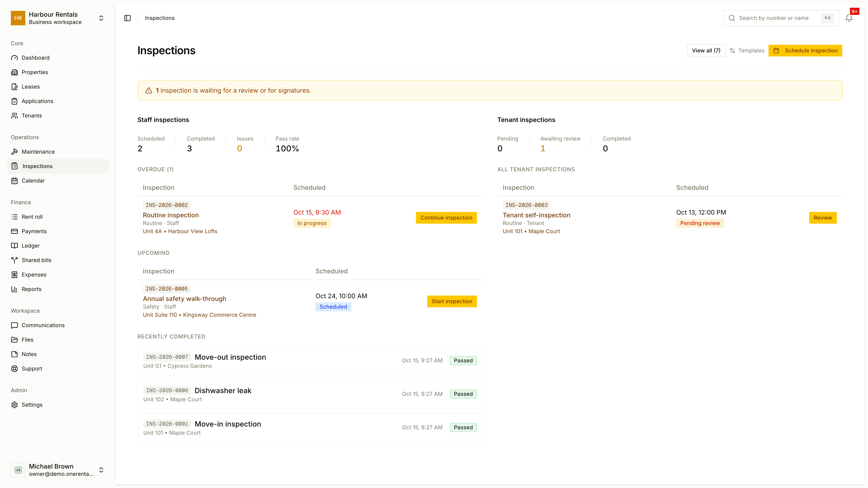Open the Tenant self-inspection link
The height and width of the screenshot is (488, 868).
click(536, 215)
